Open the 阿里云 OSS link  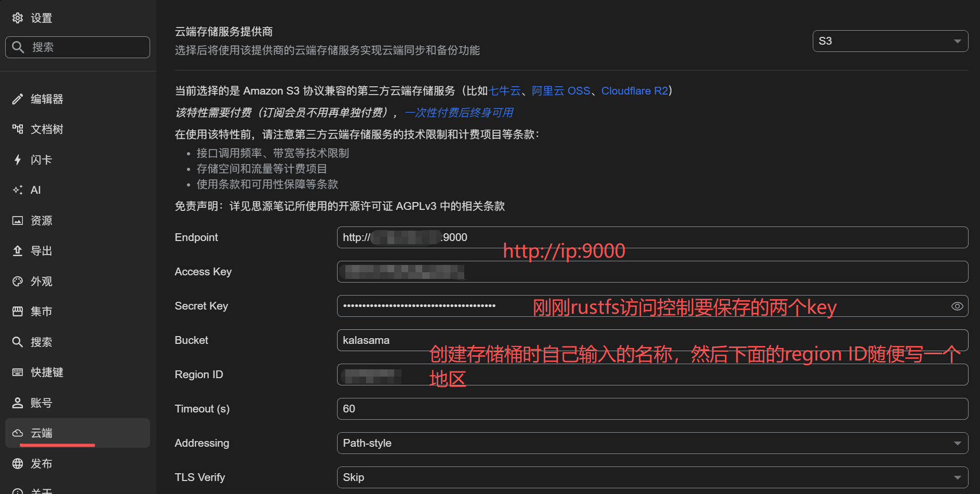pyautogui.click(x=561, y=90)
